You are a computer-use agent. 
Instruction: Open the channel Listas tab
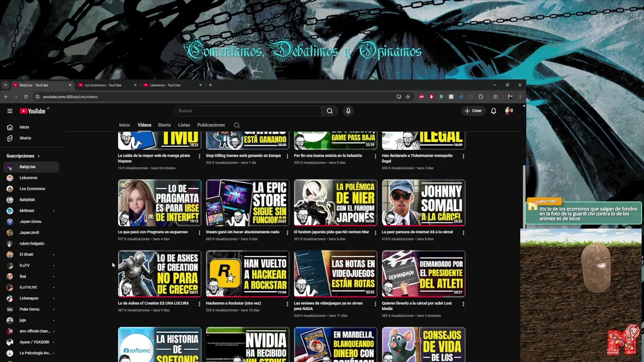point(184,125)
